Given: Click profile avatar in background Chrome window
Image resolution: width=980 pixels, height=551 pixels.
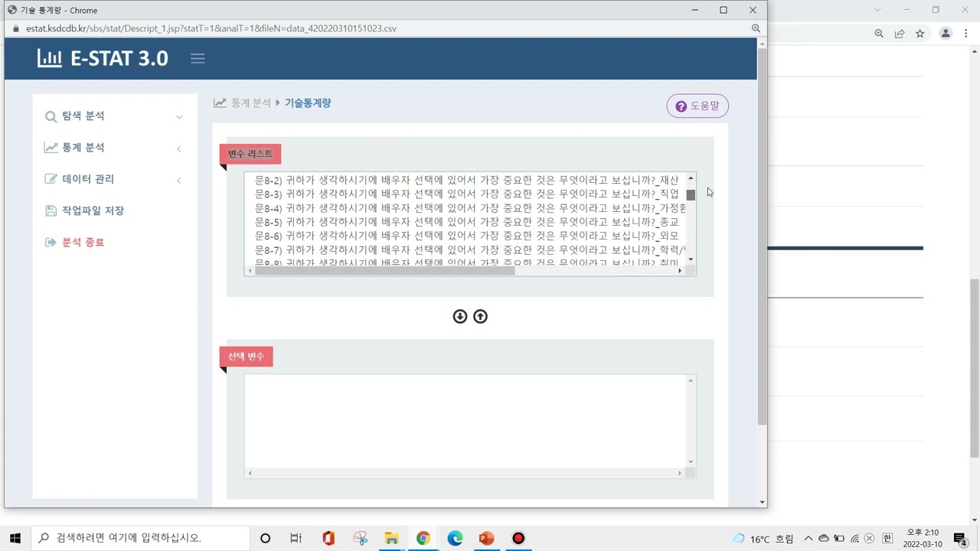Looking at the screenshot, I should pyautogui.click(x=946, y=34).
